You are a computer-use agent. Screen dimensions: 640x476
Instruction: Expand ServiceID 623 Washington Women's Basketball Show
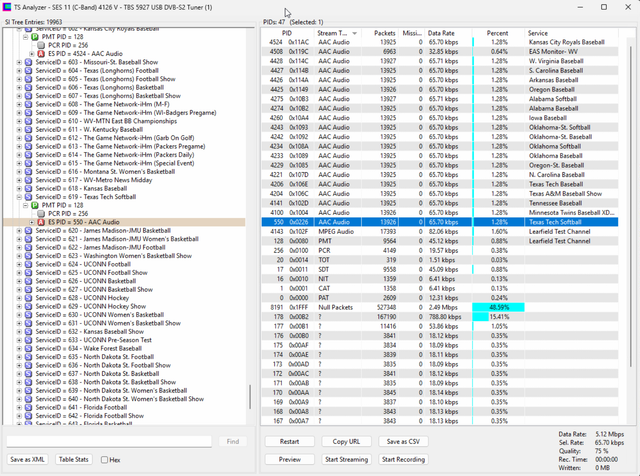pos(19,256)
